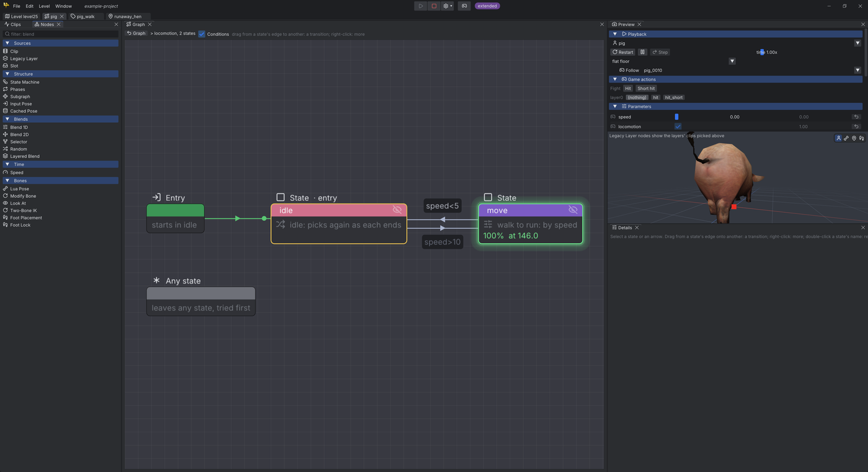868x472 pixels.
Task: Select the Phases node icon
Action: coord(6,89)
